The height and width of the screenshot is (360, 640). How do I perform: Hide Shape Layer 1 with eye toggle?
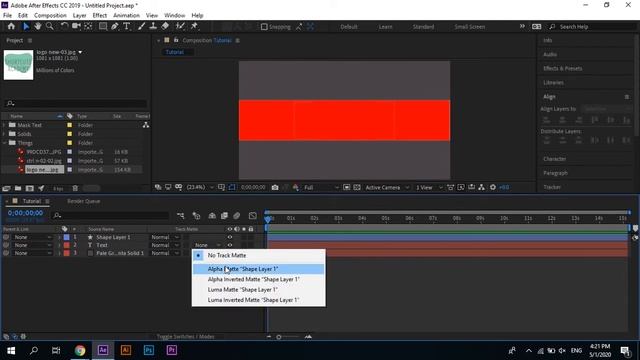tap(230, 237)
